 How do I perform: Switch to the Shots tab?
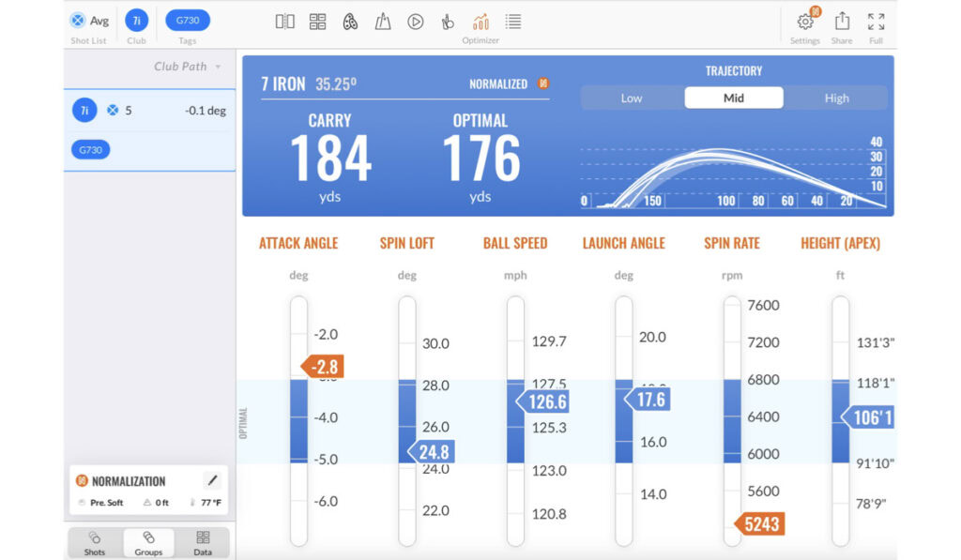[94, 542]
